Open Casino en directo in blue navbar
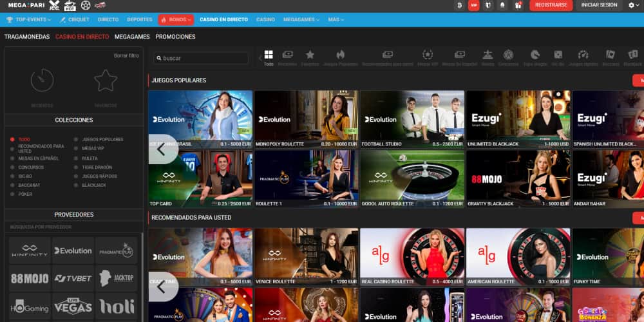The height and width of the screenshot is (322, 644). (x=224, y=20)
